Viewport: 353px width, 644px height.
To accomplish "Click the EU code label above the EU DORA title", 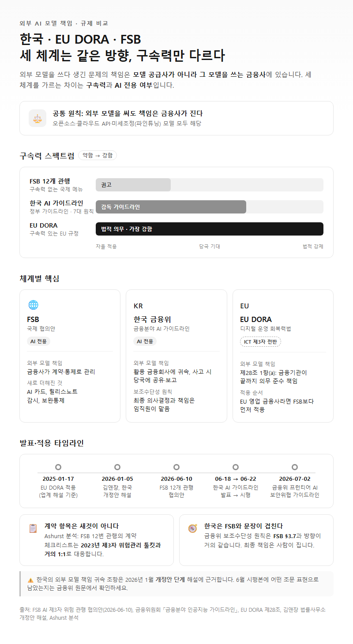I will point(244,306).
